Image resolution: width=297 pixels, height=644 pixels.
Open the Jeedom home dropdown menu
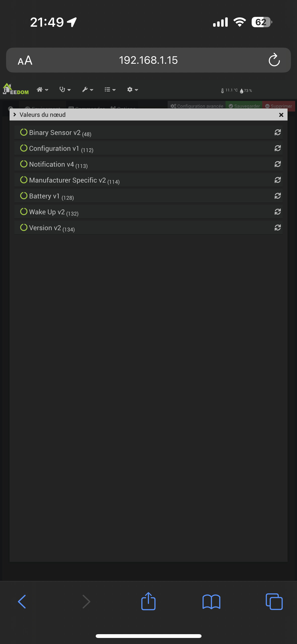pos(42,90)
